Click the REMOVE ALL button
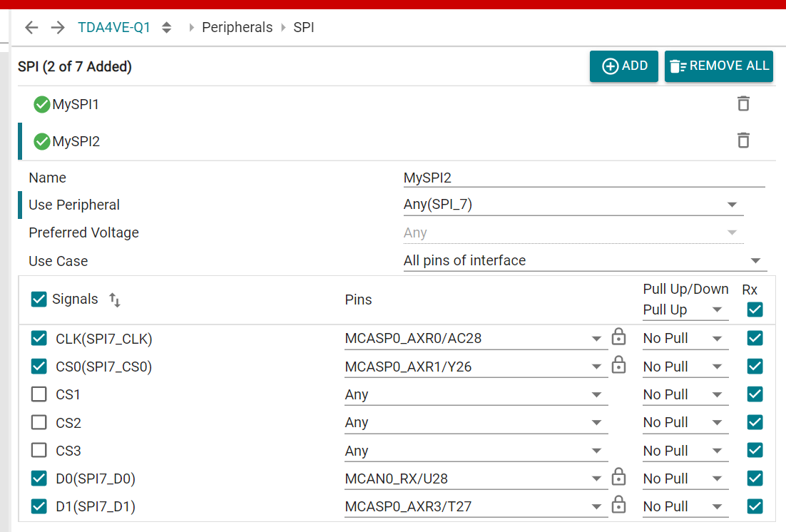Viewport: 786px width, 532px height. point(719,66)
